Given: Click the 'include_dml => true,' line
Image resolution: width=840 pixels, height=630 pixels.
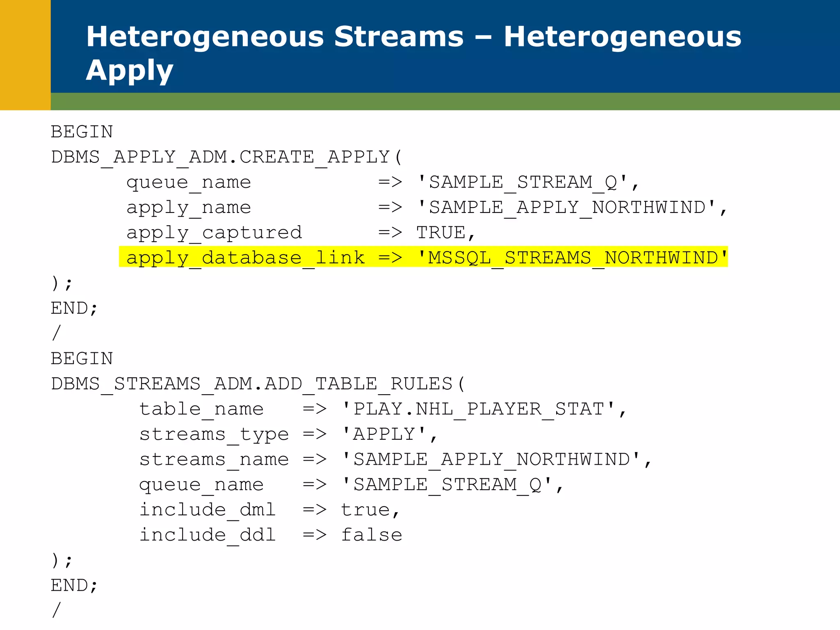Looking at the screenshot, I should pyautogui.click(x=269, y=510).
